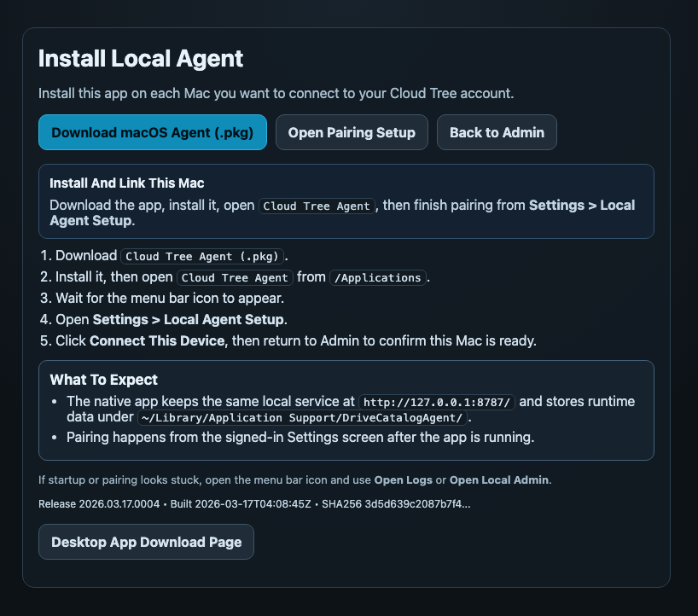Select the Cloud Tree Agent chip in the info box

317,206
